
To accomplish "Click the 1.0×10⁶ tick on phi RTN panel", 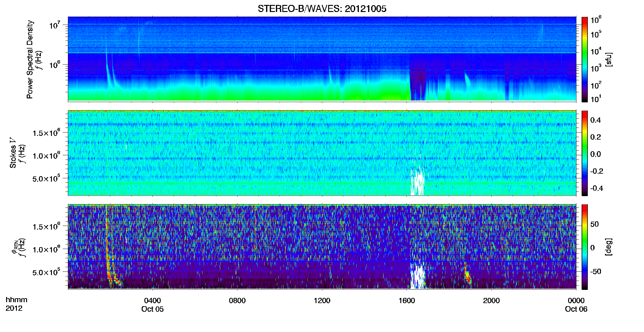I will (46, 249).
